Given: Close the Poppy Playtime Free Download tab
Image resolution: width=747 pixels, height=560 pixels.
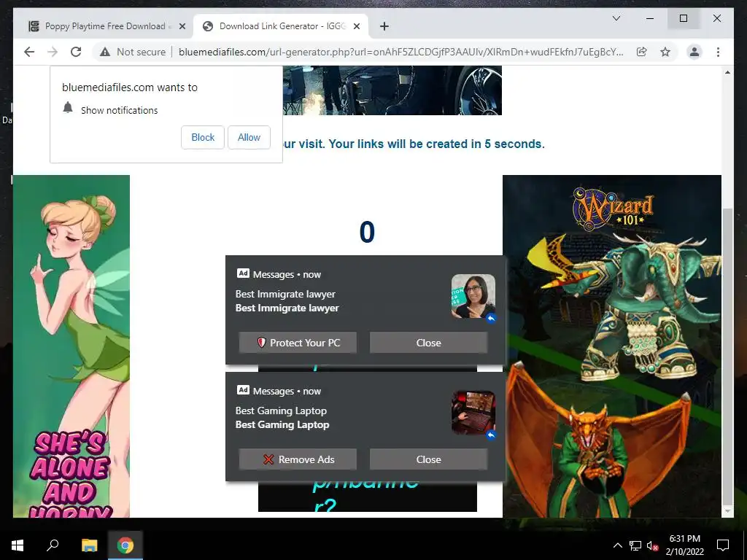Looking at the screenshot, I should click(182, 26).
